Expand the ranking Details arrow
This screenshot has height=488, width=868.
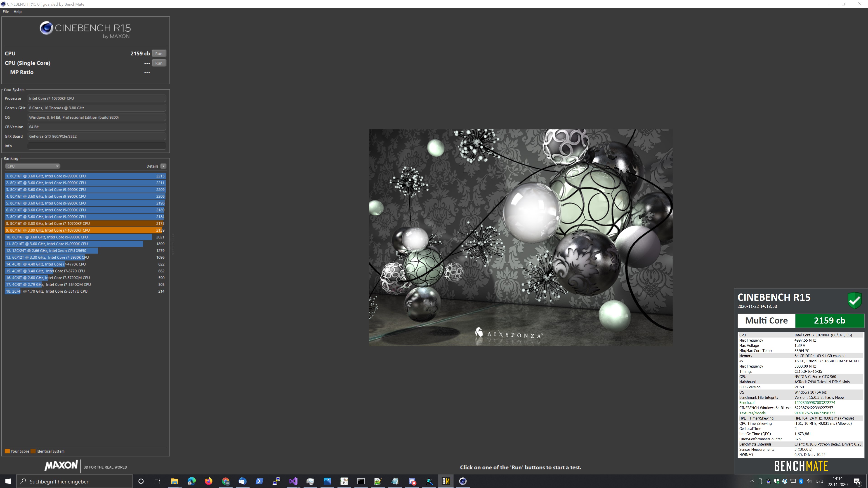click(163, 166)
